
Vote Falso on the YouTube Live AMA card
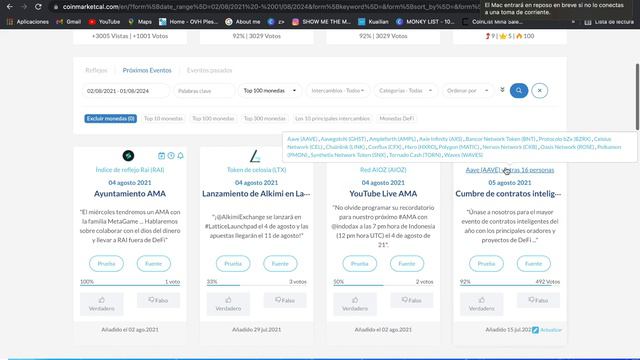pyautogui.click(x=412, y=300)
